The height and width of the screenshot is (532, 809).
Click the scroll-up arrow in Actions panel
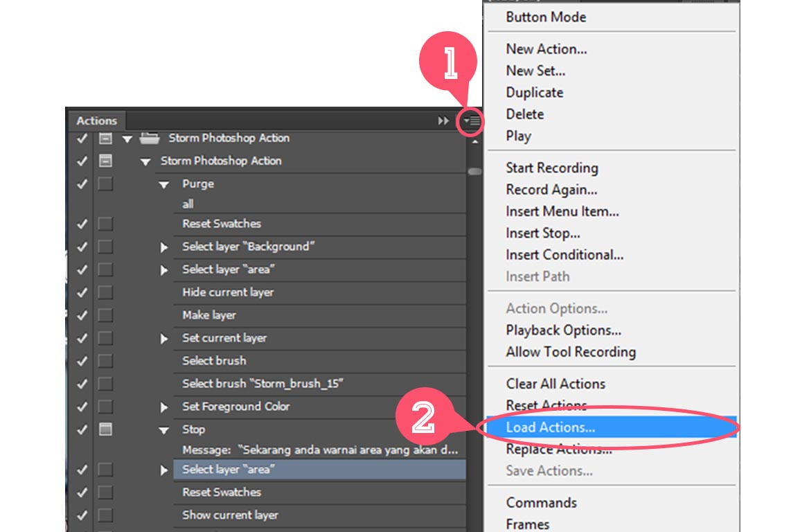(474, 141)
